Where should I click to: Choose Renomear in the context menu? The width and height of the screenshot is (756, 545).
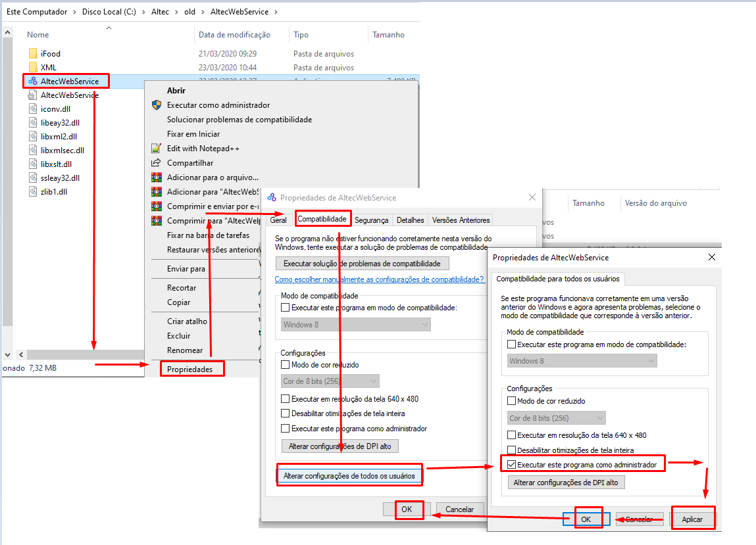[x=185, y=350]
